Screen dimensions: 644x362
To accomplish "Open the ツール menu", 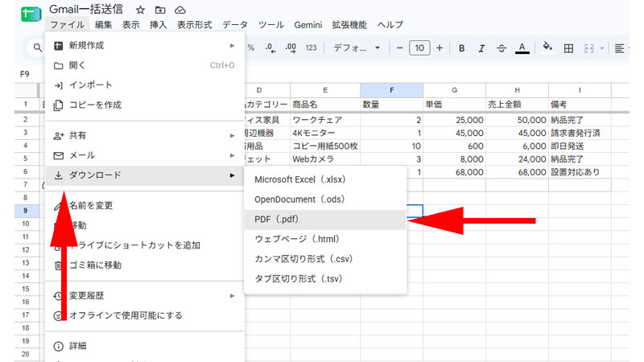I will click(271, 25).
